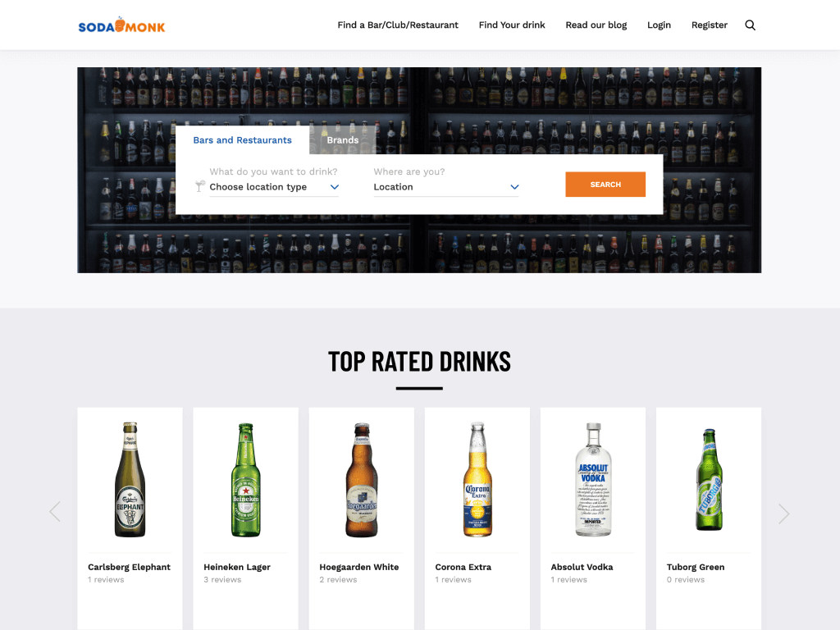Click the Carlsberg Elephant title
The width and height of the screenshot is (840, 630).
pyautogui.click(x=129, y=567)
